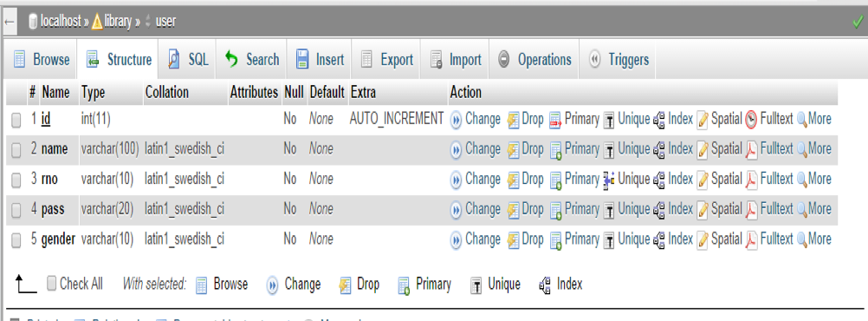
Task: Open More options for rno column
Action: click(813, 179)
